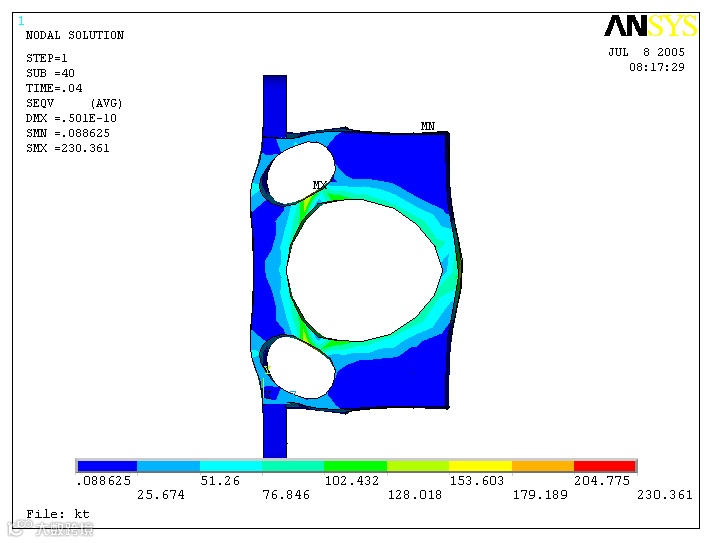Select the dark blue legend swatch

pos(107,466)
